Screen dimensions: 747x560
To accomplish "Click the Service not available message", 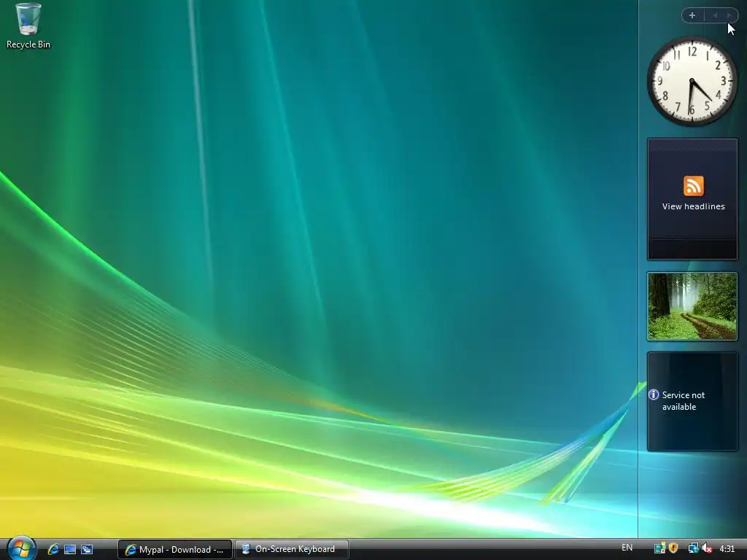I will 683,401.
